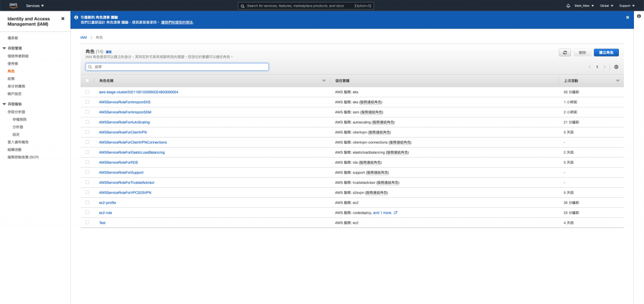Screen dimensions: 644x304
Task: Check the ec2-profile role checkbox
Action: point(87,202)
